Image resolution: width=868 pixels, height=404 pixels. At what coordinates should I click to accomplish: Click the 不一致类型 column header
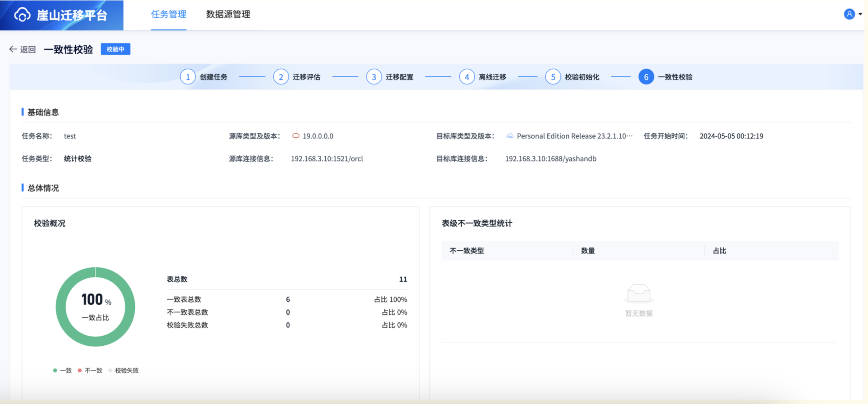[467, 251]
